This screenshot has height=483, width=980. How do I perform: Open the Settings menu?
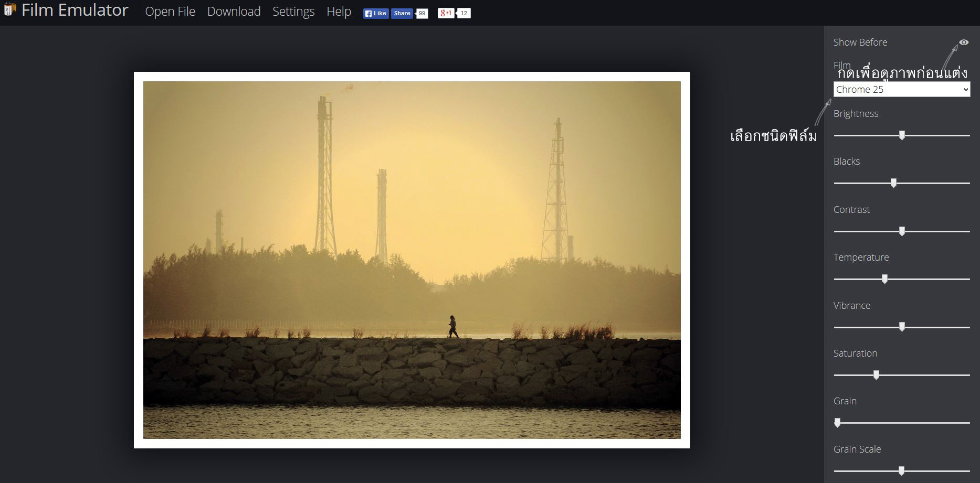coord(293,12)
